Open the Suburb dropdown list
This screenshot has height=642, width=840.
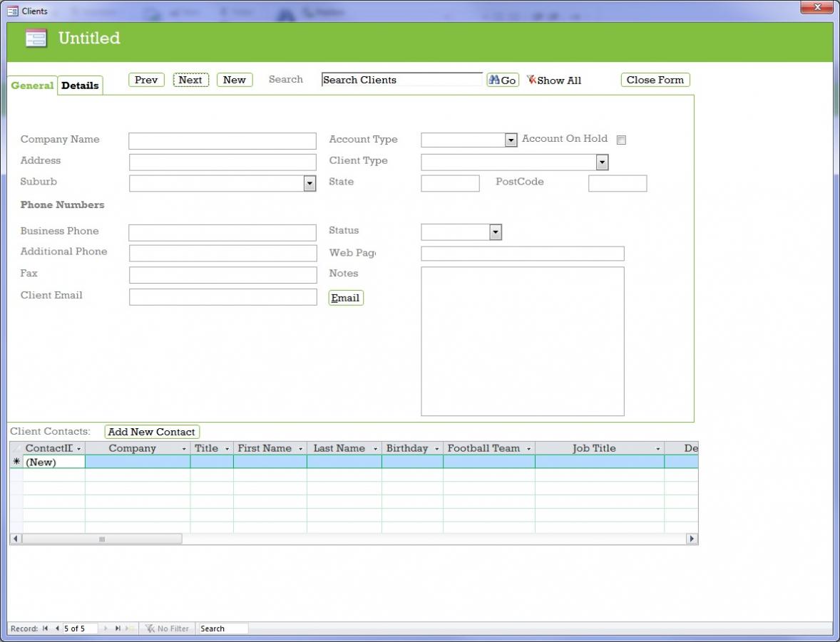[309, 184]
